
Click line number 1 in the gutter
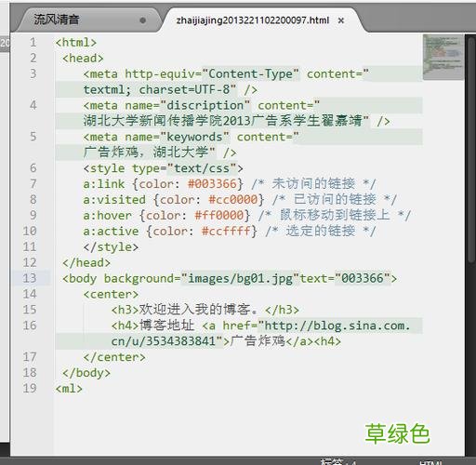click(33, 43)
